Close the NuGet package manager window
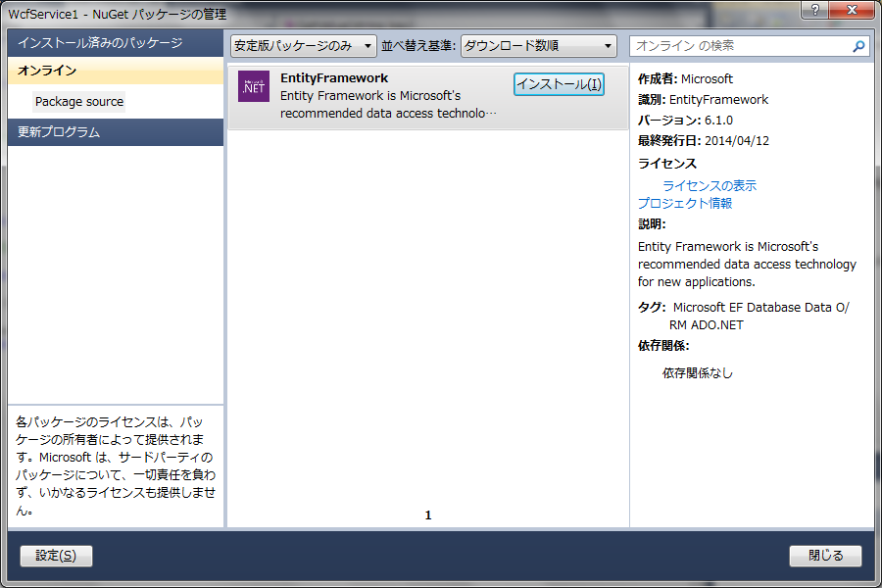The width and height of the screenshot is (882, 588). [852, 10]
